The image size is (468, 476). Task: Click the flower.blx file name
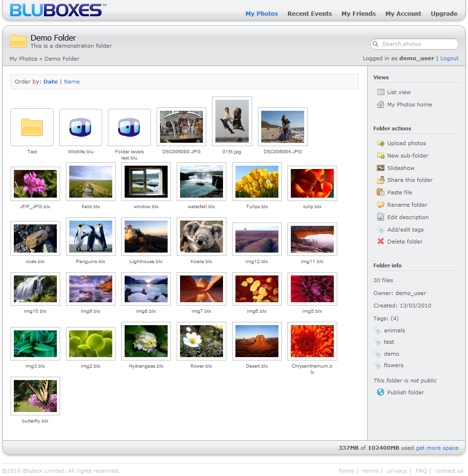point(202,366)
